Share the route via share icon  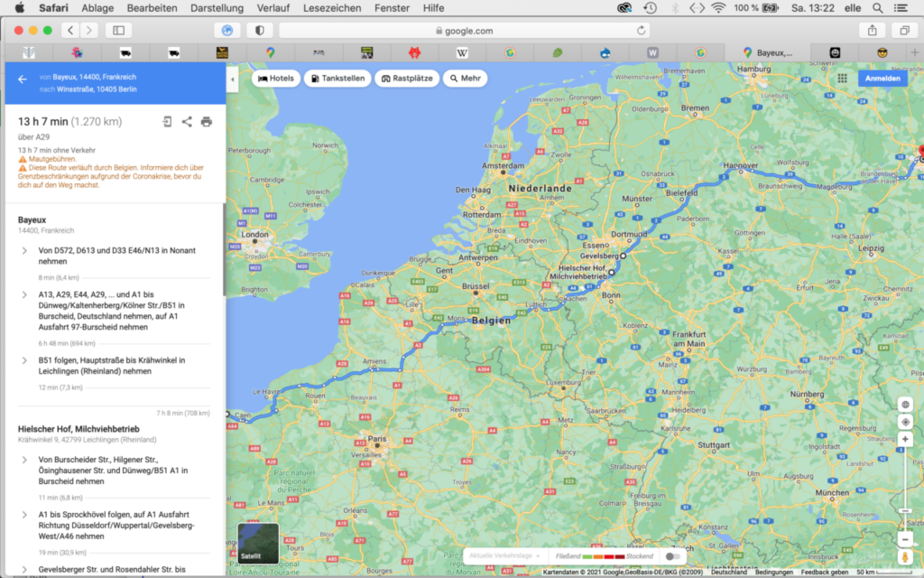coord(187,122)
